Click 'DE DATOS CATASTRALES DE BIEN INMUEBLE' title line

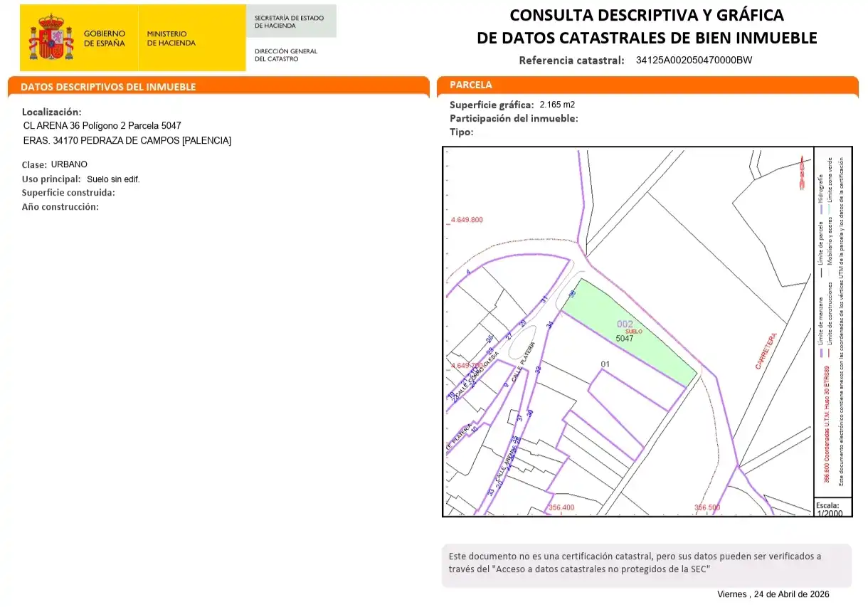[x=647, y=38]
